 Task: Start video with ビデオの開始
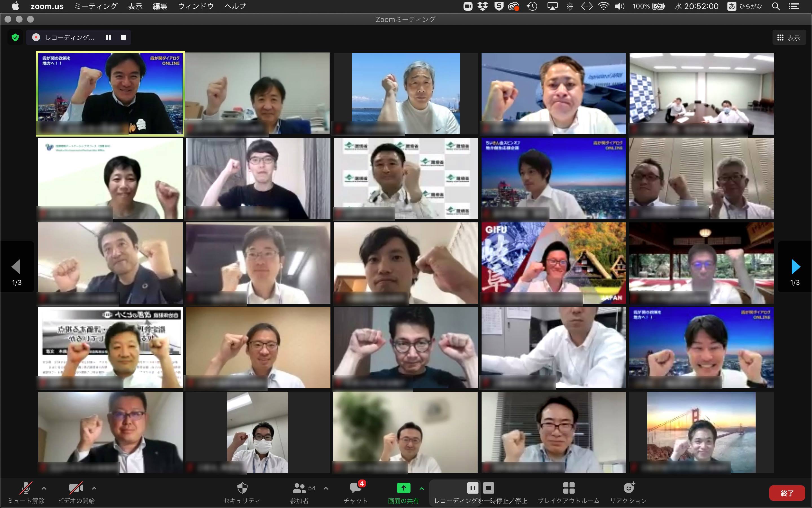tap(76, 493)
